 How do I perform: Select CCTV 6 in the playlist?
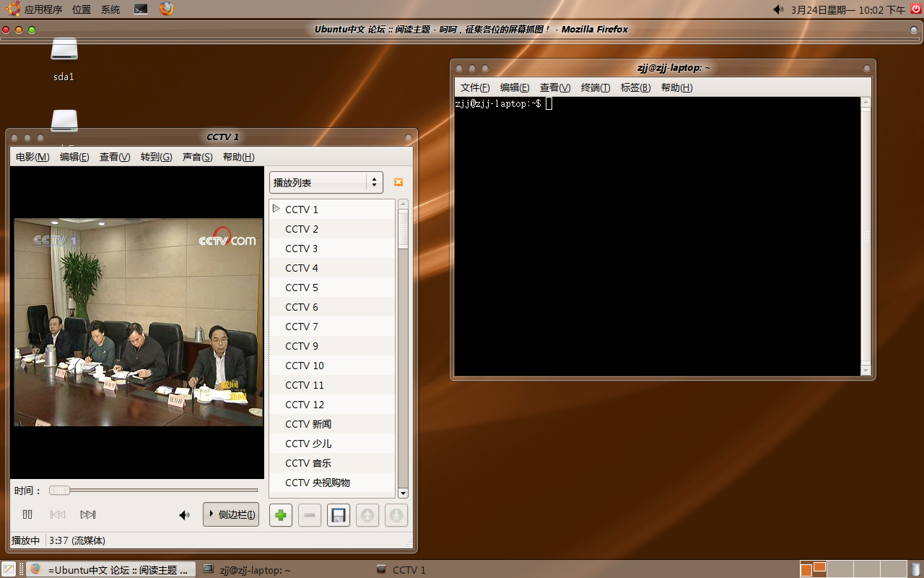[x=332, y=307]
